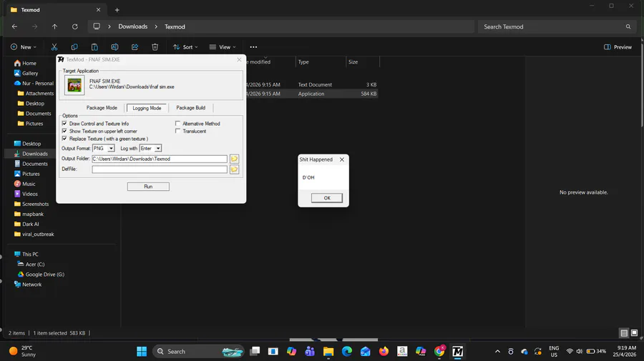Click Rename in the Explorer toolbar
Viewport: 644px width, 361px height.
point(114,47)
